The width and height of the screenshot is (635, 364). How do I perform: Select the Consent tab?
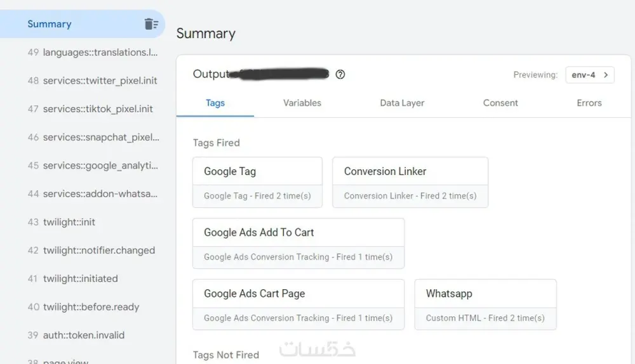(x=500, y=103)
